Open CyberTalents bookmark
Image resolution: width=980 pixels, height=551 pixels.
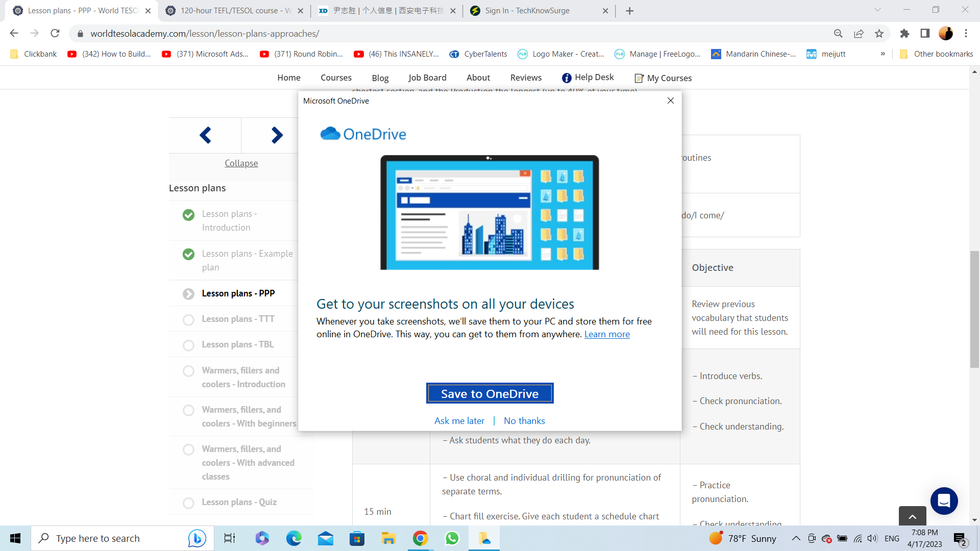pos(478,54)
